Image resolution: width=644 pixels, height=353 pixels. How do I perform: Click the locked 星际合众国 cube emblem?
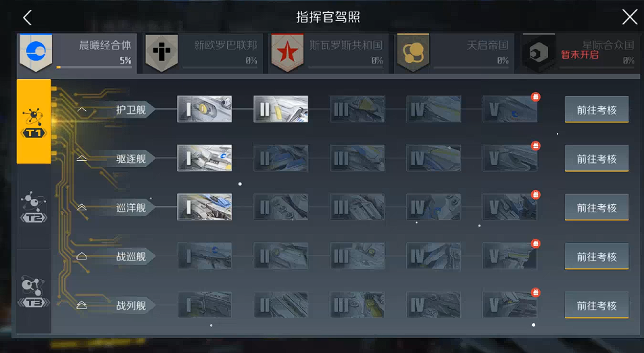click(539, 53)
